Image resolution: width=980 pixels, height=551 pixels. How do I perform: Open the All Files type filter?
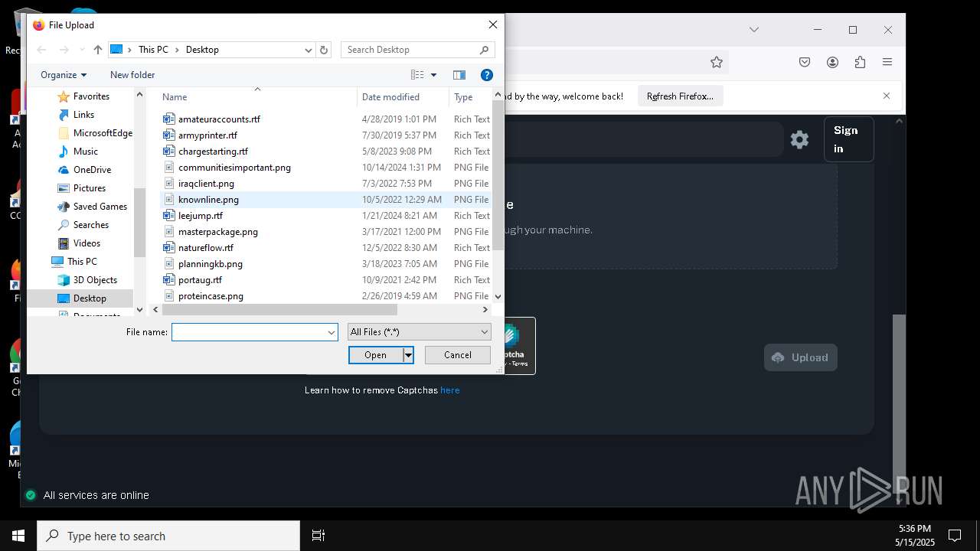(x=419, y=332)
